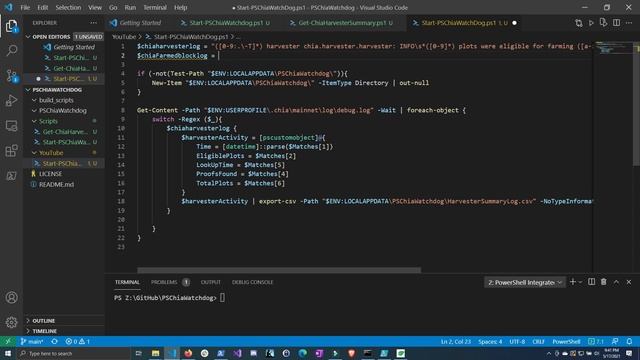The height and width of the screenshot is (360, 640).
Task: Kill the terminal with trash icon
Action: click(x=603, y=282)
